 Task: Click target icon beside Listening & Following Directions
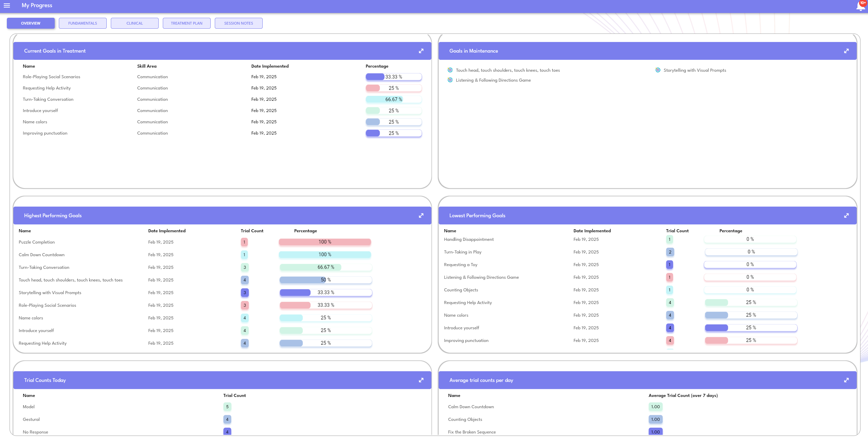[x=450, y=80]
